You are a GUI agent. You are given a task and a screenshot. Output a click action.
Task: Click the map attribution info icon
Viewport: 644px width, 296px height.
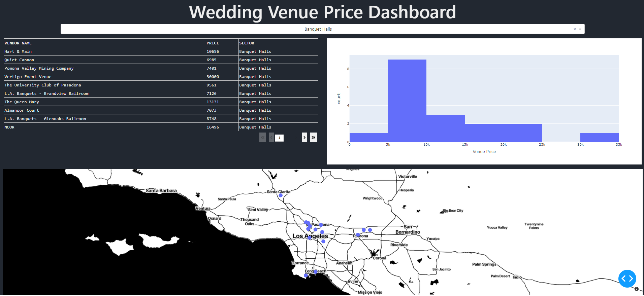[x=637, y=289]
